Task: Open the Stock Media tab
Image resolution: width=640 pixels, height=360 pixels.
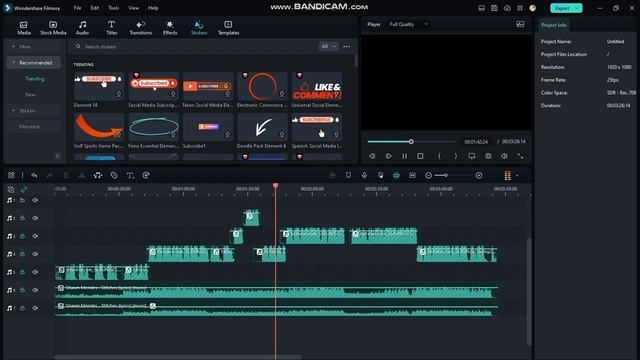Action: [x=53, y=28]
